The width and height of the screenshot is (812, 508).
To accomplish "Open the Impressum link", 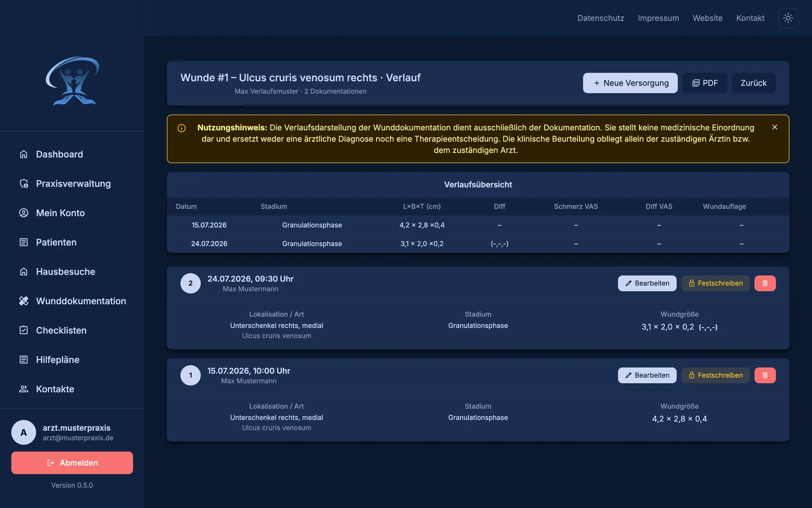I will [x=658, y=18].
